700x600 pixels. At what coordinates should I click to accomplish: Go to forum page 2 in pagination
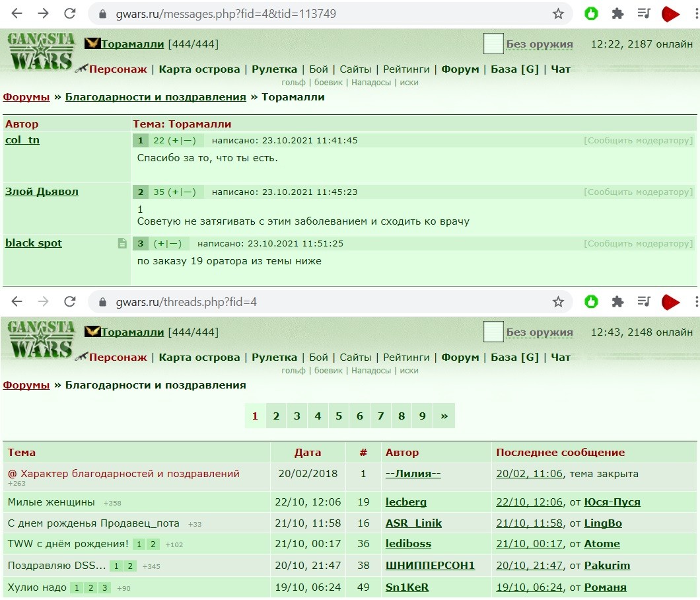pos(276,416)
